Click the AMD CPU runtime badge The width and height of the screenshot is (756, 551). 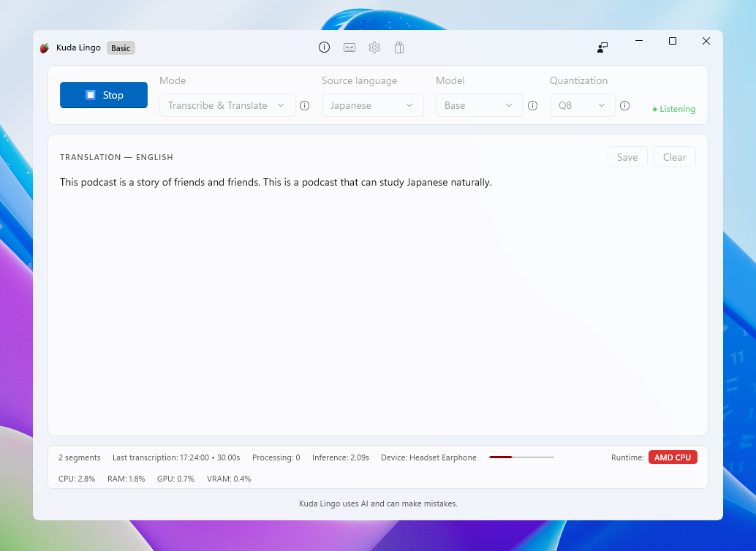[x=673, y=457]
